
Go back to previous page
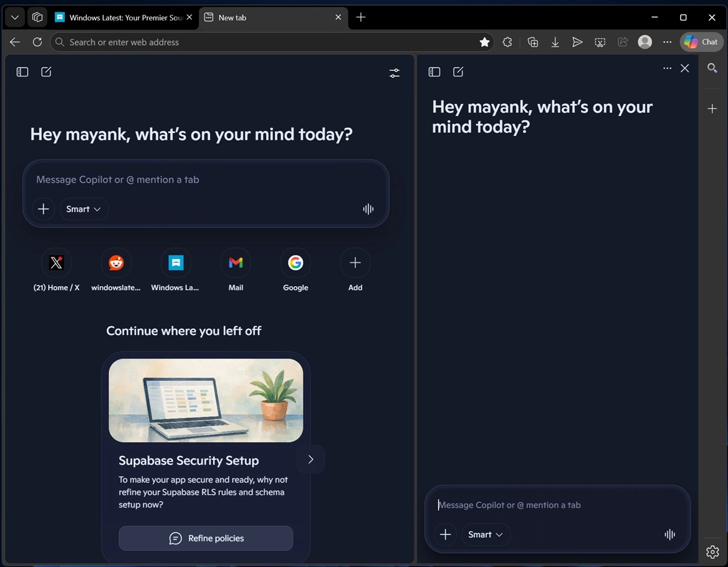point(15,42)
